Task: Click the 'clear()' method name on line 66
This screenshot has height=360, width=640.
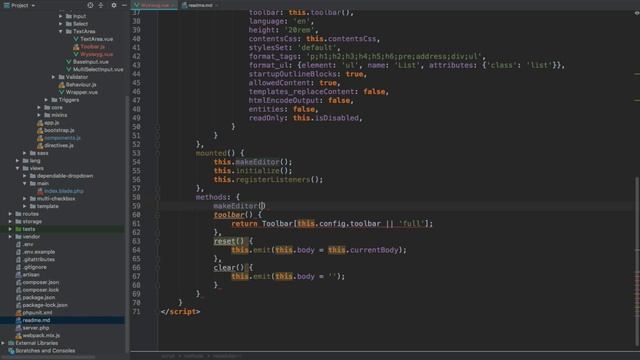Action: (229, 268)
